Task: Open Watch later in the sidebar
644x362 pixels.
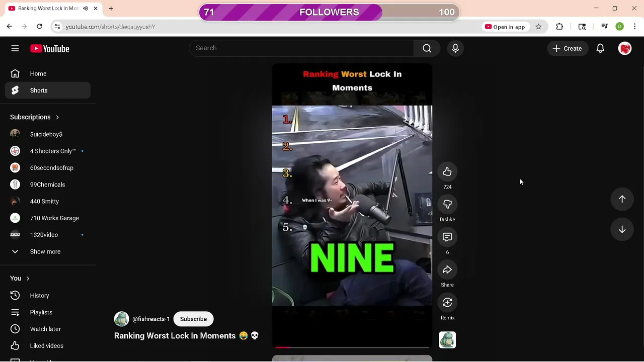Action: 48,329
